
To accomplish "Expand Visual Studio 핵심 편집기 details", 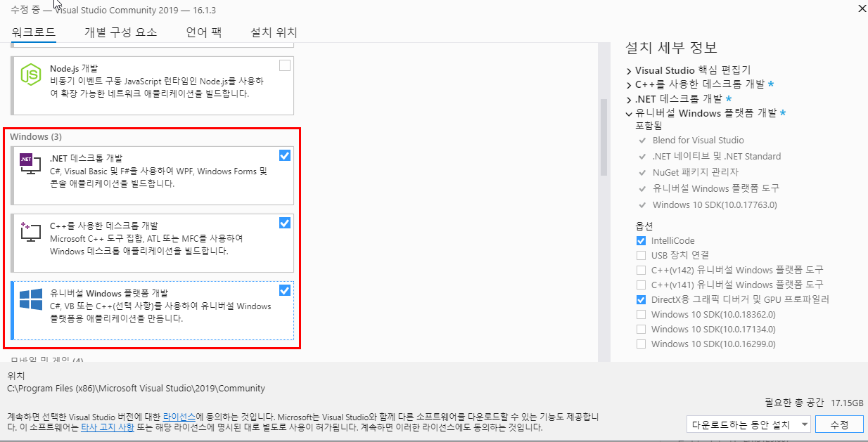I will coord(629,70).
